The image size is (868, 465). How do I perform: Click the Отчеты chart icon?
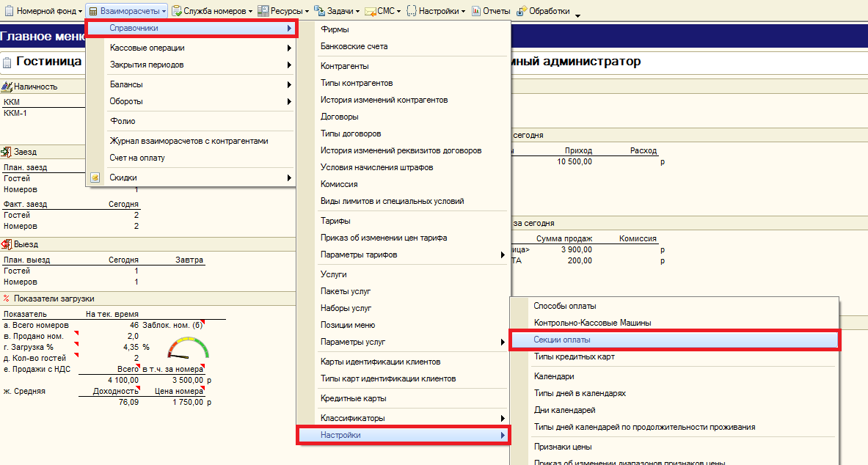[476, 11]
